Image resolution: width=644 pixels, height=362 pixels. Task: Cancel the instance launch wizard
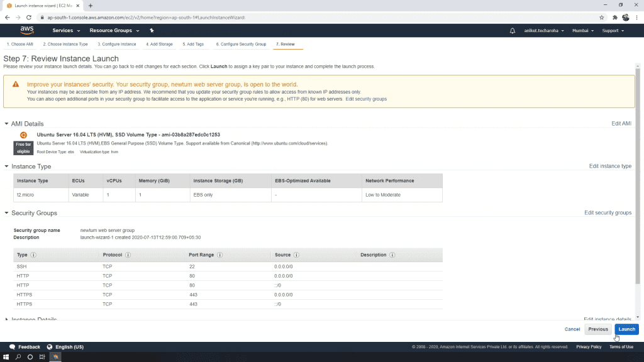(572, 329)
